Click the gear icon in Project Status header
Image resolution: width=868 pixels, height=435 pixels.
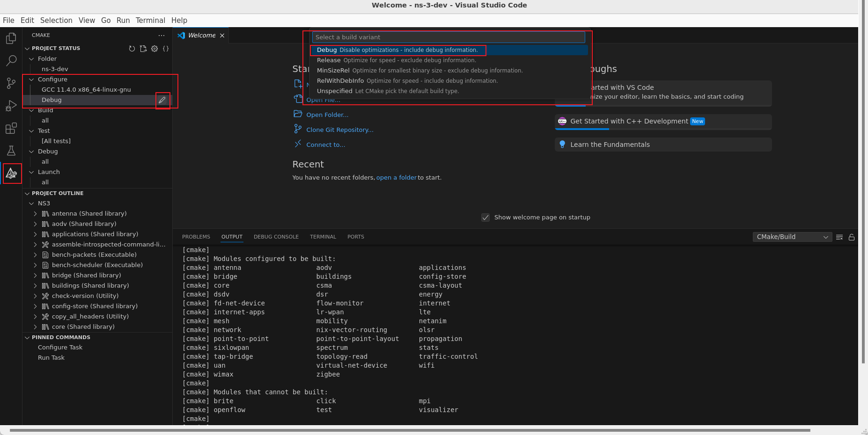(154, 49)
